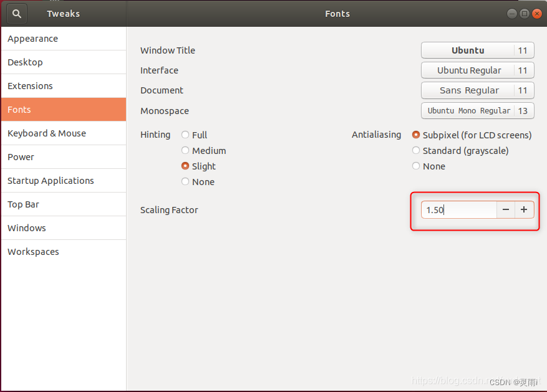The height and width of the screenshot is (392, 547).
Task: Open Window Title font chooser Ubuntu 11
Action: coord(478,50)
